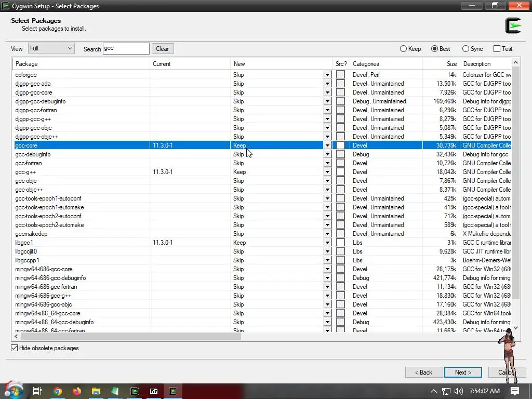Check the Src box for libgcc1
The image size is (532, 399).
point(340,242)
